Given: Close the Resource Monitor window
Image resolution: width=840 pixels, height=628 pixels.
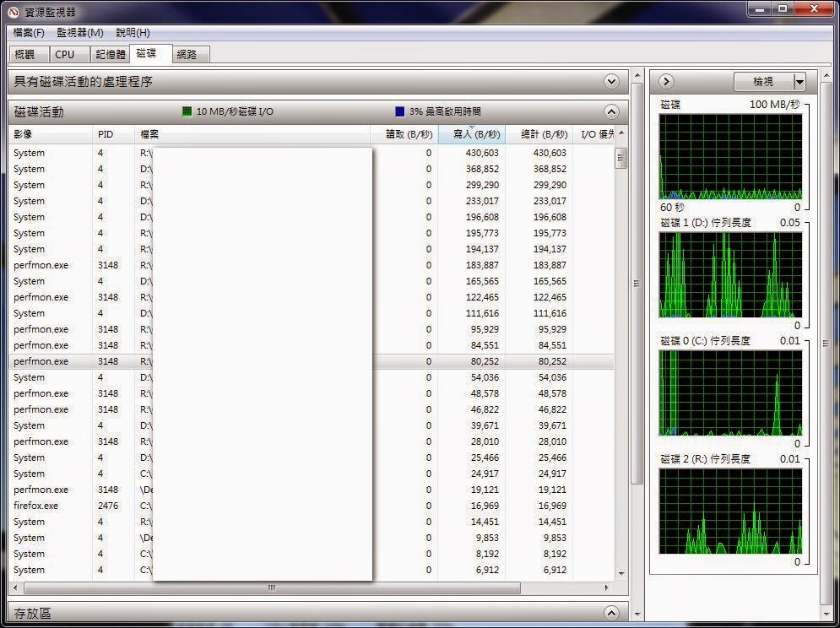Looking at the screenshot, I should coord(814,9).
